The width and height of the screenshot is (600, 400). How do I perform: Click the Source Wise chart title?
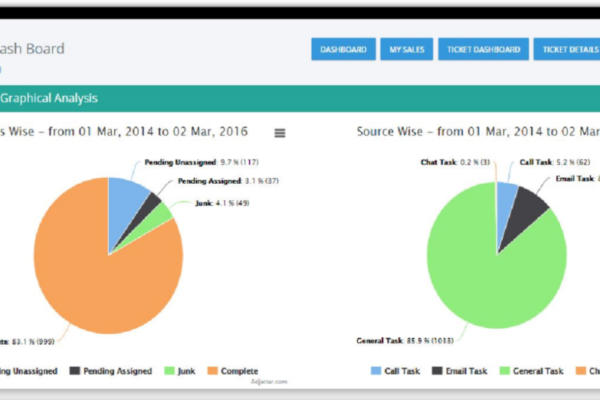[478, 132]
